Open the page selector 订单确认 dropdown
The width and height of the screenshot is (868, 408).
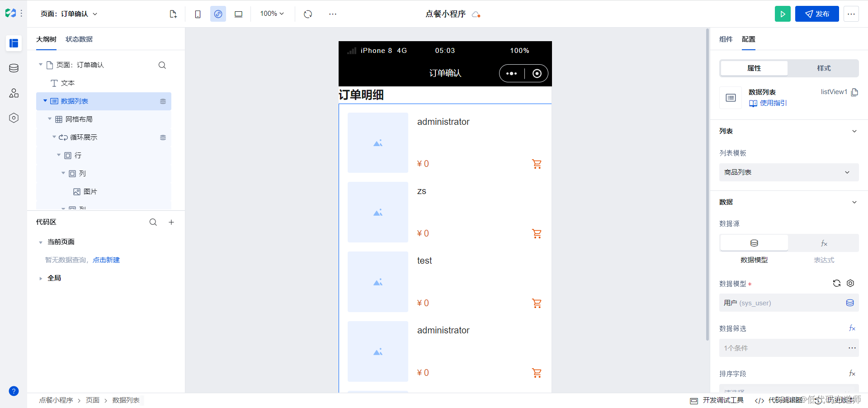click(69, 14)
